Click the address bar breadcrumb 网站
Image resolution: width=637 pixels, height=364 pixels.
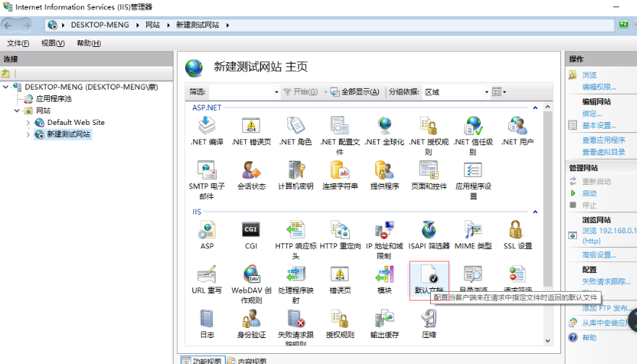[x=153, y=25]
